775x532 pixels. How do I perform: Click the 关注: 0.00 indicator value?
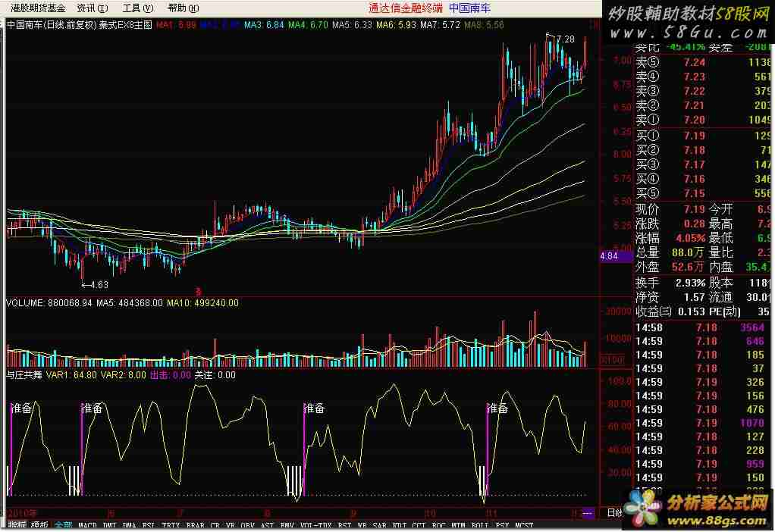coord(215,375)
